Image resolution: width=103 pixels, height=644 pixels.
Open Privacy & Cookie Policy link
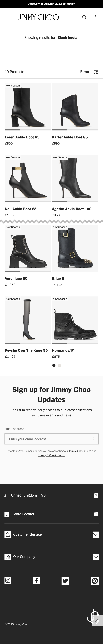[51, 455]
